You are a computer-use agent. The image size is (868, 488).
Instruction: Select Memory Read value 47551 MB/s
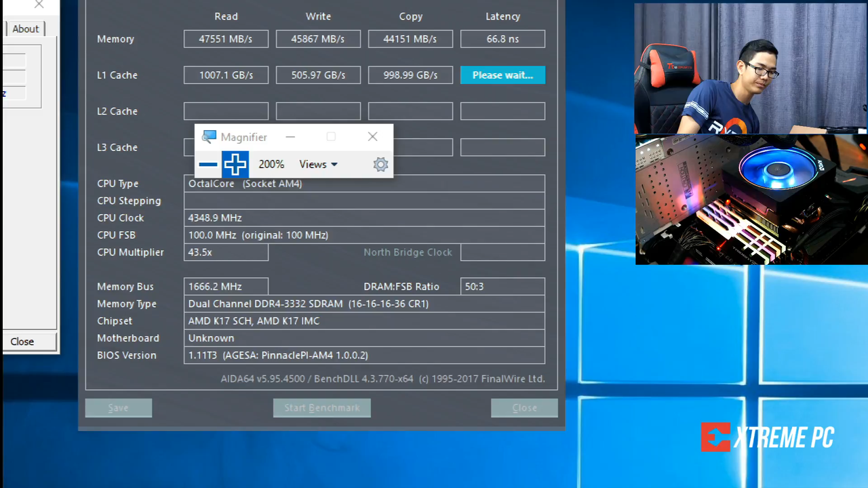[226, 39]
